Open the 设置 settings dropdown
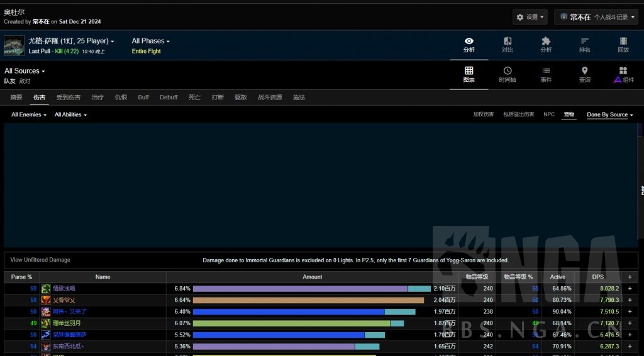The width and height of the screenshot is (644, 356). 530,17
